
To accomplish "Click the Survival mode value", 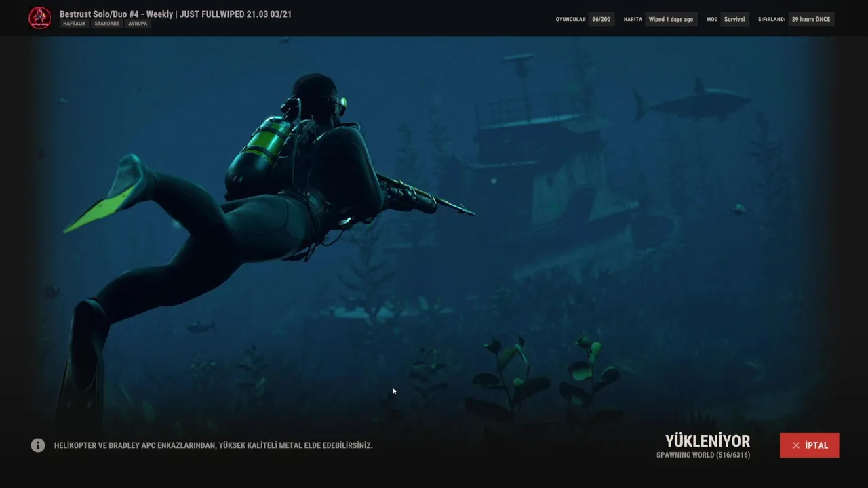I will (734, 19).
